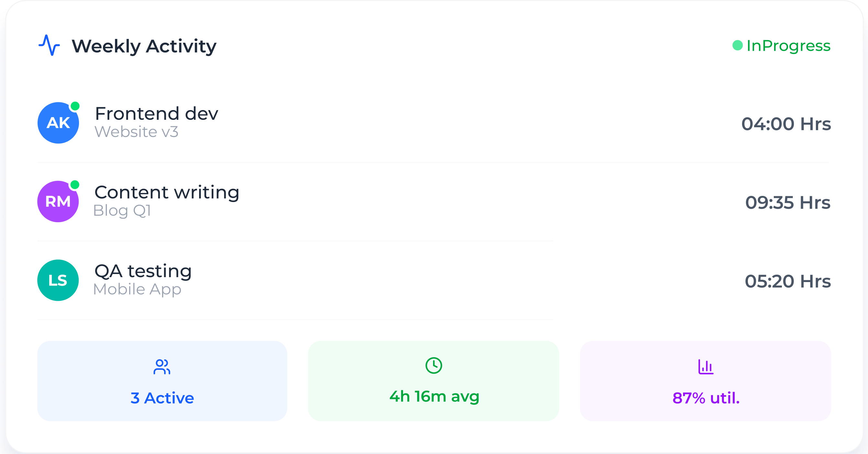The width and height of the screenshot is (868, 454).
Task: Click the 3 Active summary card
Action: click(x=162, y=381)
